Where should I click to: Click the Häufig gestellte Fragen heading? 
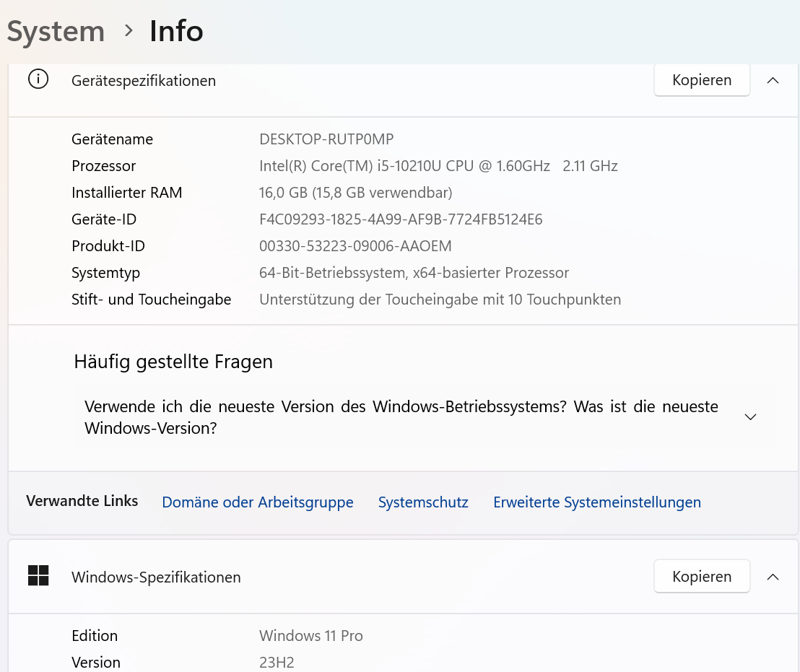point(173,362)
